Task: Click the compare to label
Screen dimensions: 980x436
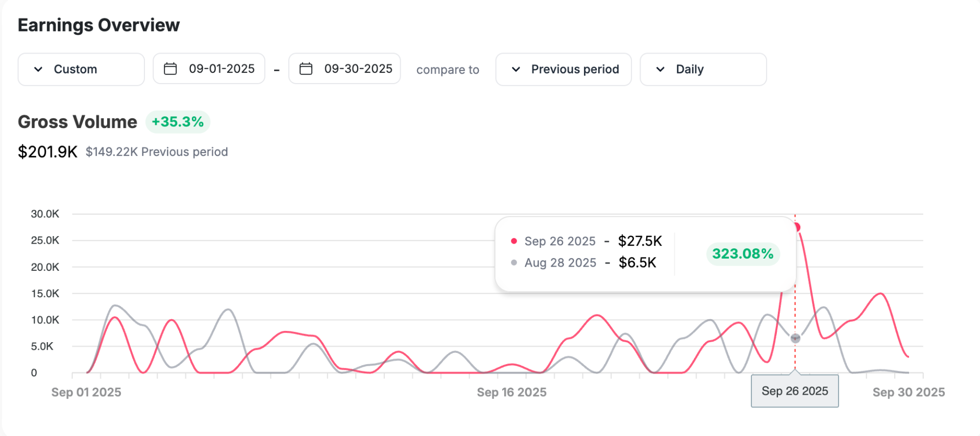Action: pyautogui.click(x=448, y=70)
